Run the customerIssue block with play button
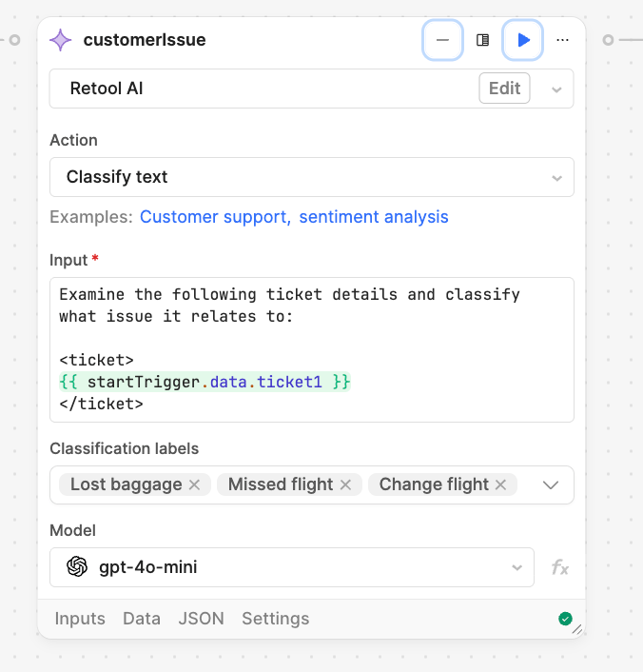Screen dimensions: 643x672 point(523,40)
